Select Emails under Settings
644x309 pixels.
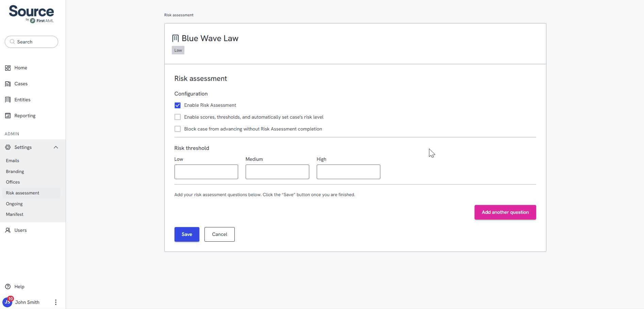[x=13, y=161]
